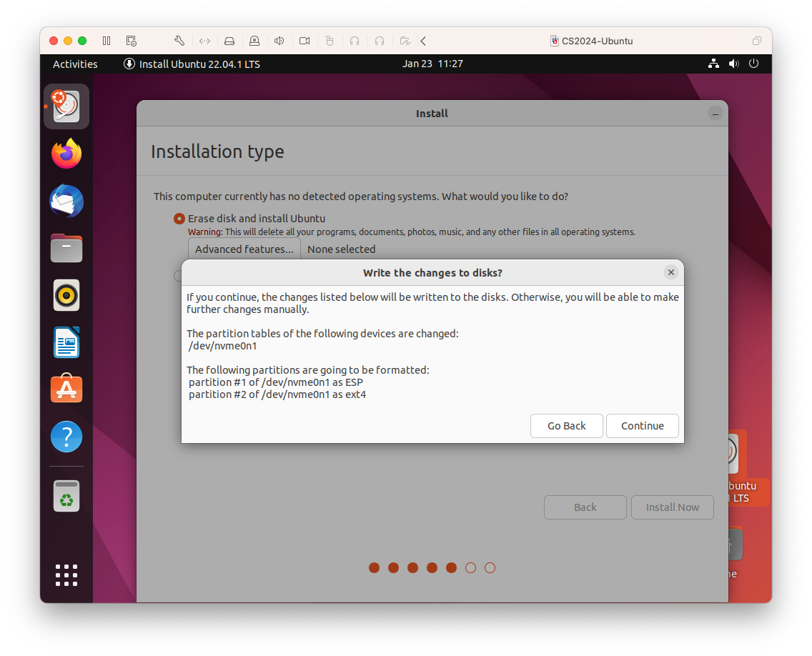Select Erase disk and install Ubuntu option

179,219
